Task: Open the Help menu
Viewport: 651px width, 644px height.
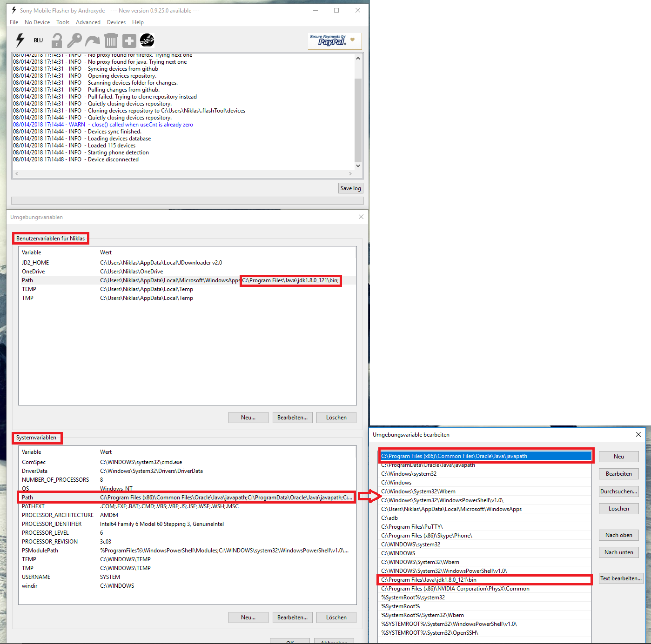Action: click(x=138, y=22)
